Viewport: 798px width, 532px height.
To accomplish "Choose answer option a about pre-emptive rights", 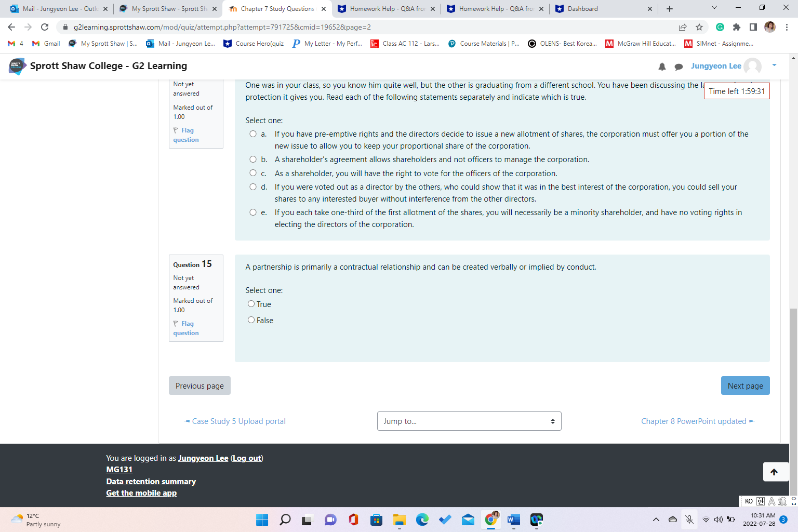I will 253,134.
